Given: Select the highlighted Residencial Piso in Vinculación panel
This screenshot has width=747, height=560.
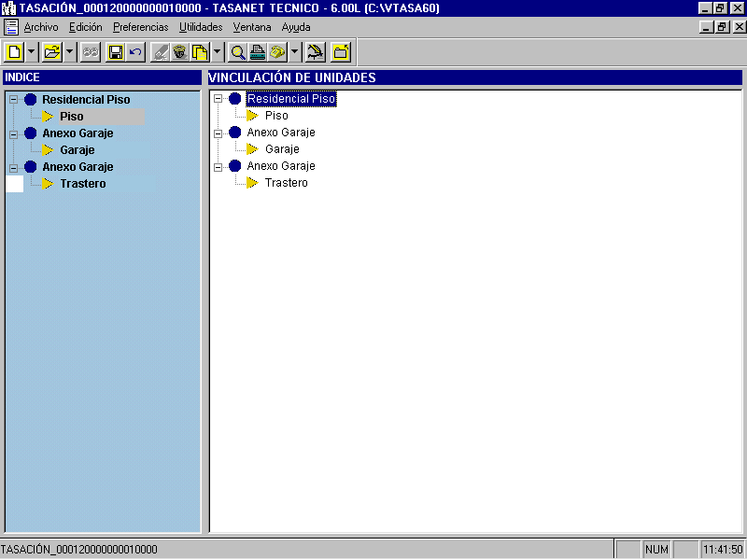Looking at the screenshot, I should 291,99.
